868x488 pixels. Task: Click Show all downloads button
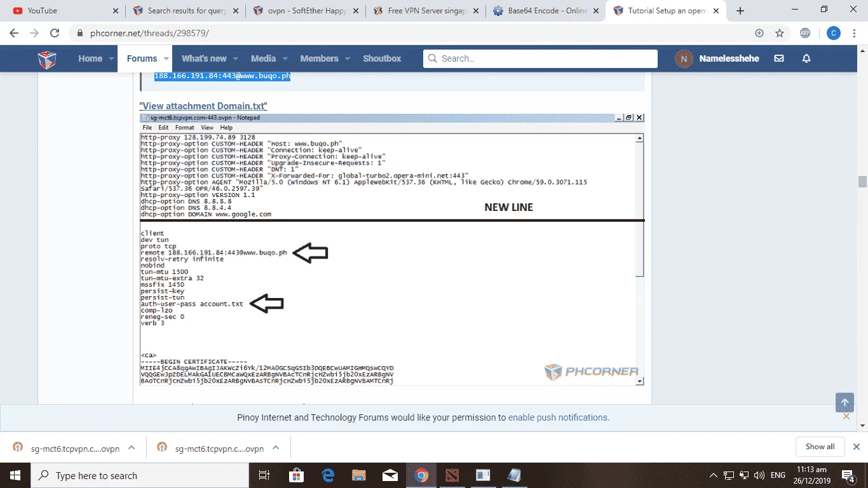click(x=820, y=447)
